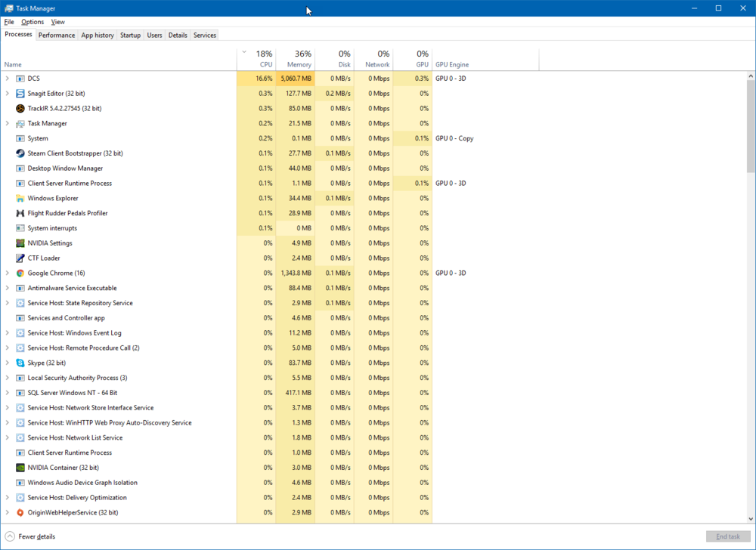Sort processes by CPU column

(256, 59)
